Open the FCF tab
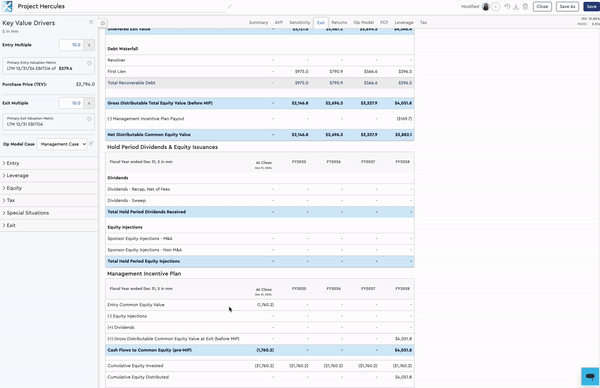The height and width of the screenshot is (388, 600). click(x=384, y=23)
